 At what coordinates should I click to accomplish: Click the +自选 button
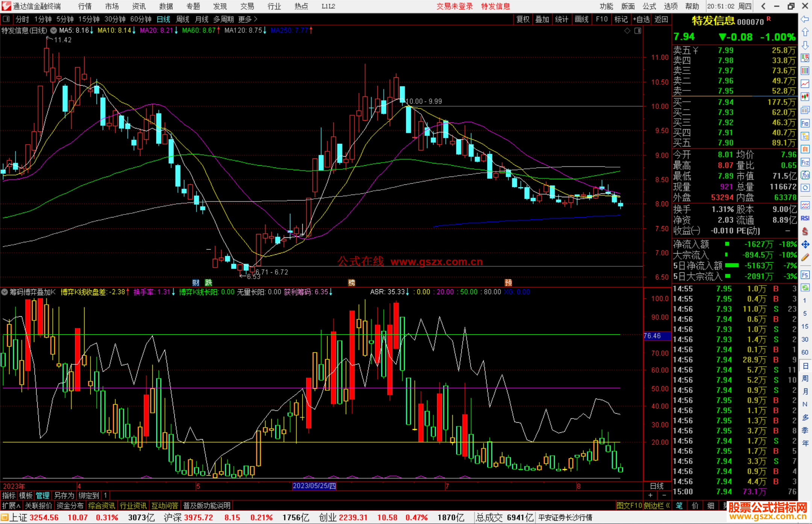[641, 19]
